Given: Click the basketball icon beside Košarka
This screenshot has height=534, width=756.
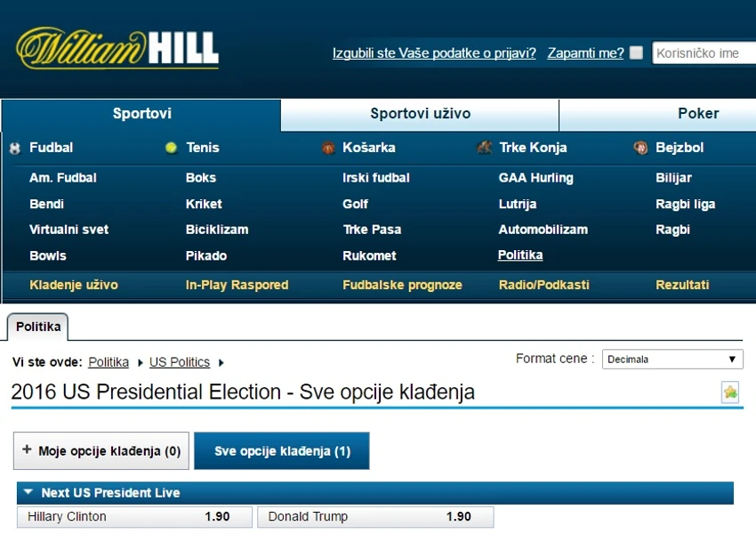Looking at the screenshot, I should click(x=328, y=148).
